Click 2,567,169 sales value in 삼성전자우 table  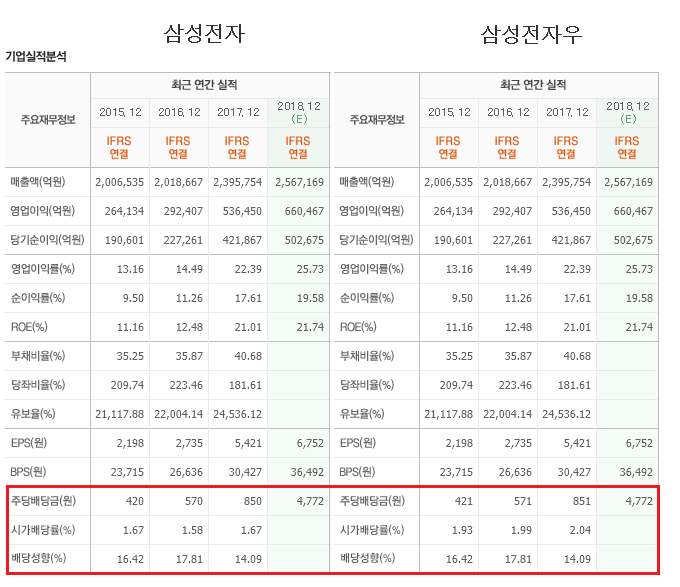[628, 182]
